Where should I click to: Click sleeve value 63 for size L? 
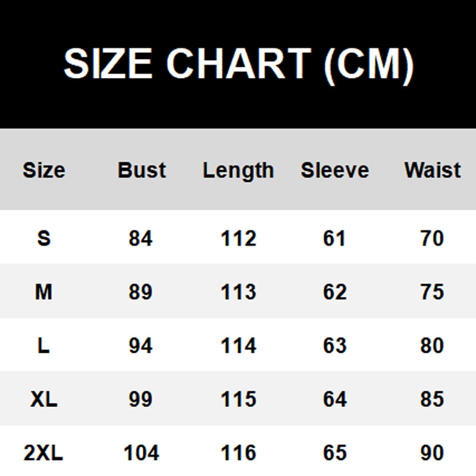coord(334,346)
